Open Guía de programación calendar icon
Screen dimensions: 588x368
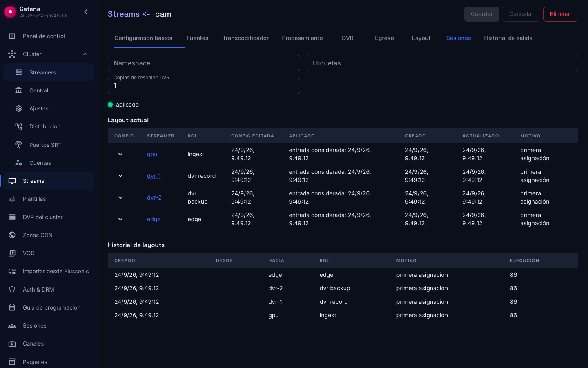(x=12, y=307)
